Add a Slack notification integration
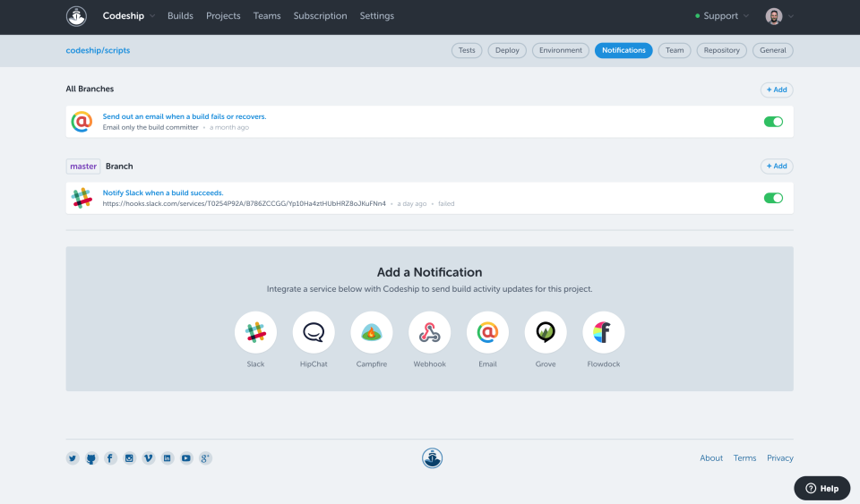This screenshot has width=860, height=504. click(255, 332)
